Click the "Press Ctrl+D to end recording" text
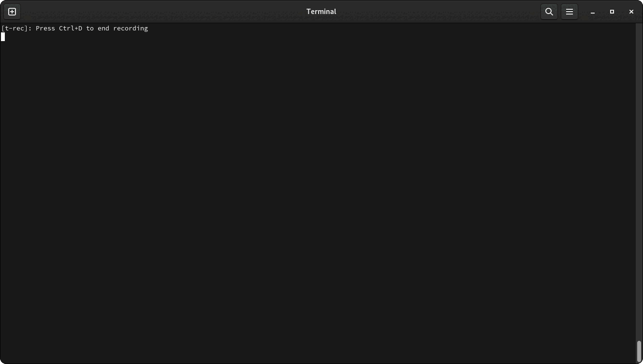 coord(92,29)
